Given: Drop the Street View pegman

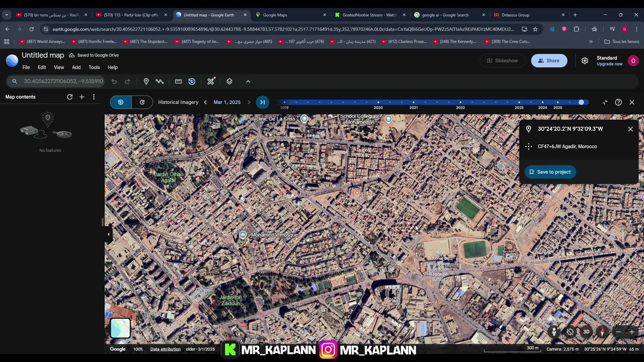Looking at the screenshot, I should 554,332.
